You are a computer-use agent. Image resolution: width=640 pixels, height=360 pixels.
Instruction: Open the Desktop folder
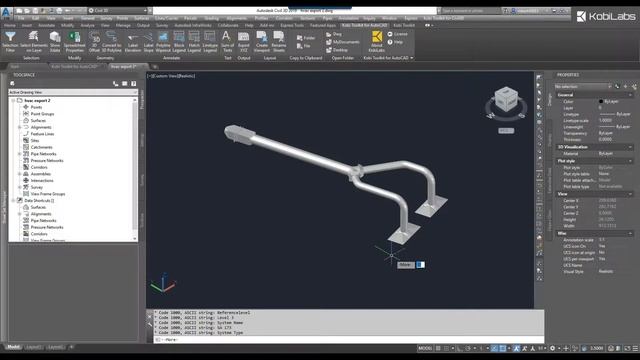coord(337,50)
